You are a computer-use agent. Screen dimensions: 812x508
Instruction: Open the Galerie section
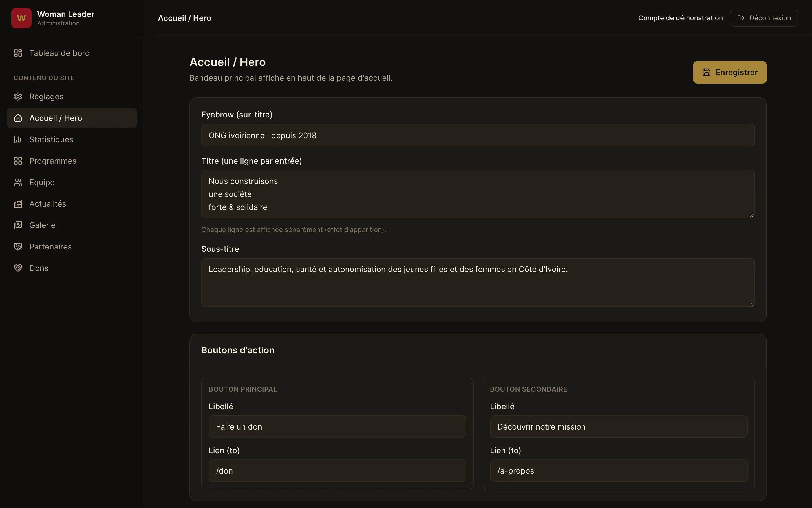point(72,225)
